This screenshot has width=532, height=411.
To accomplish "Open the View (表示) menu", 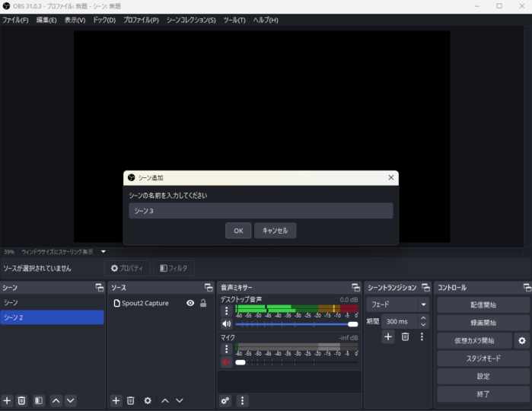I will [75, 20].
